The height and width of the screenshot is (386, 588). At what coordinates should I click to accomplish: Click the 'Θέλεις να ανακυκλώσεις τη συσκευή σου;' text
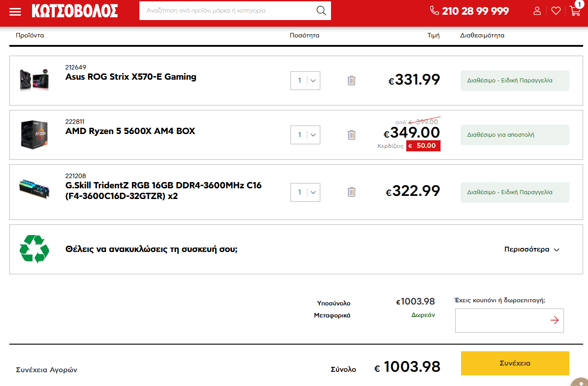tap(151, 249)
